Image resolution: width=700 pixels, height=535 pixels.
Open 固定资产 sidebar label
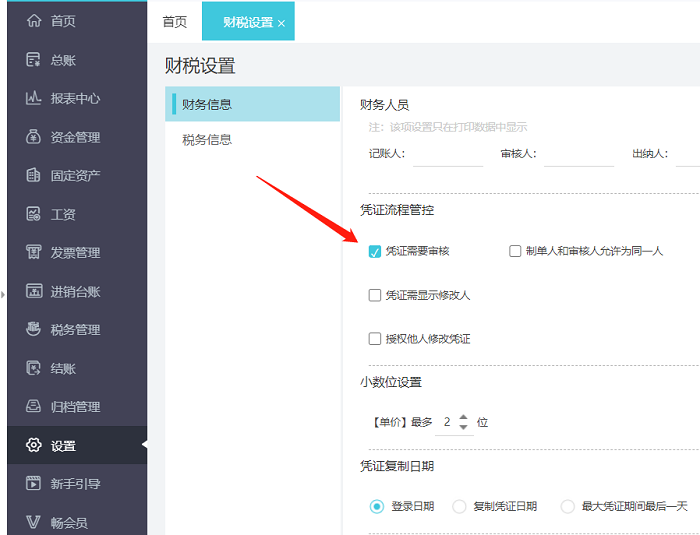click(75, 176)
